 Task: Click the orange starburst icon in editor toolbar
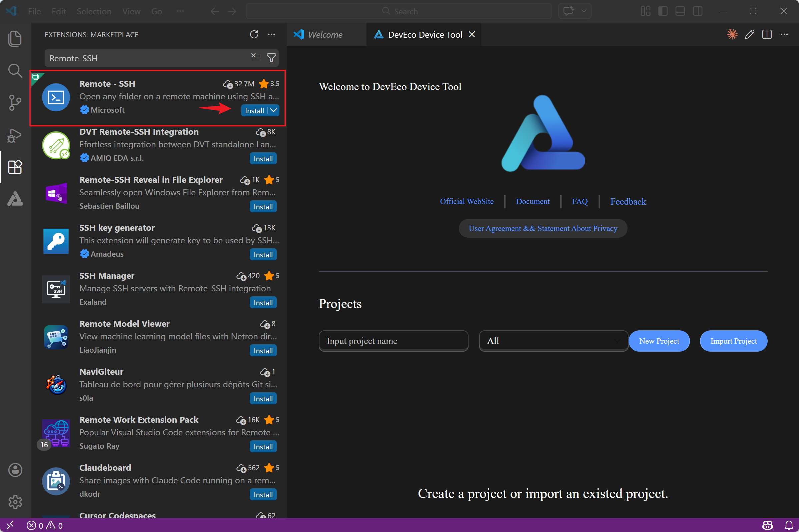[732, 34]
